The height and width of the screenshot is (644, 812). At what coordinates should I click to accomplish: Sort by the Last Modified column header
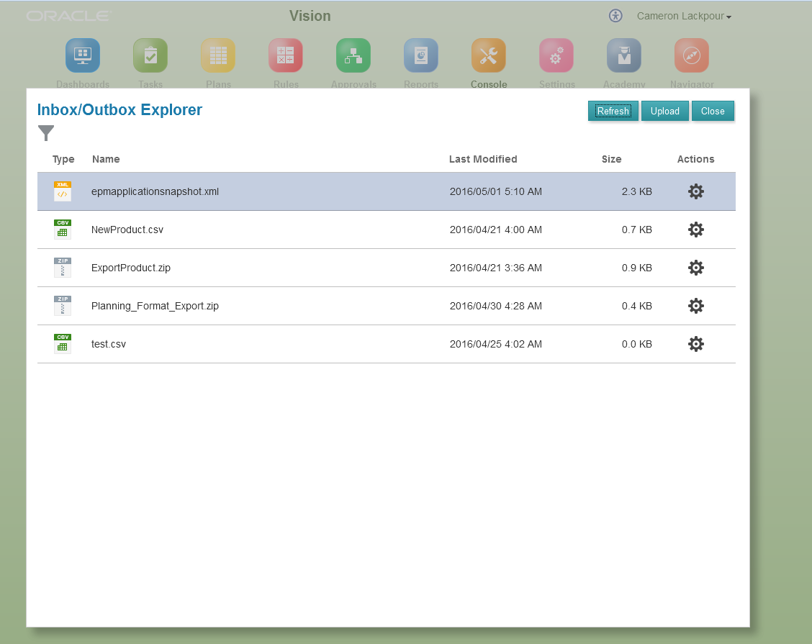click(482, 160)
